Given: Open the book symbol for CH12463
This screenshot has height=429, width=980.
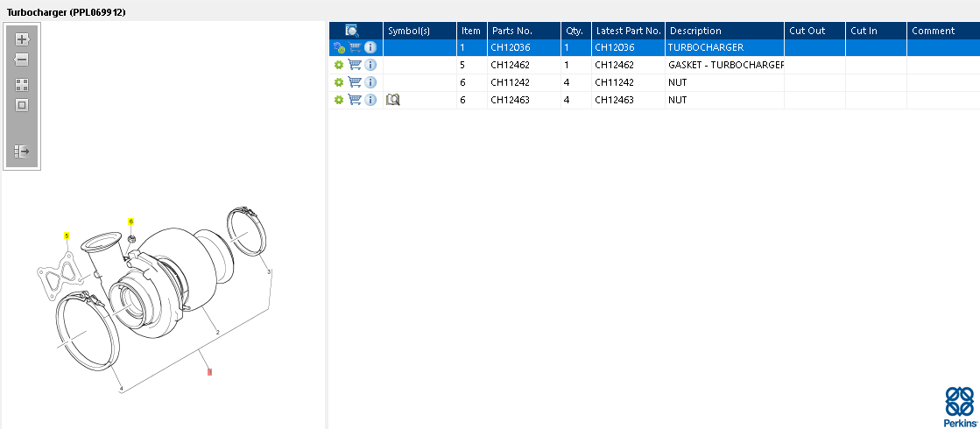Looking at the screenshot, I should [393, 100].
